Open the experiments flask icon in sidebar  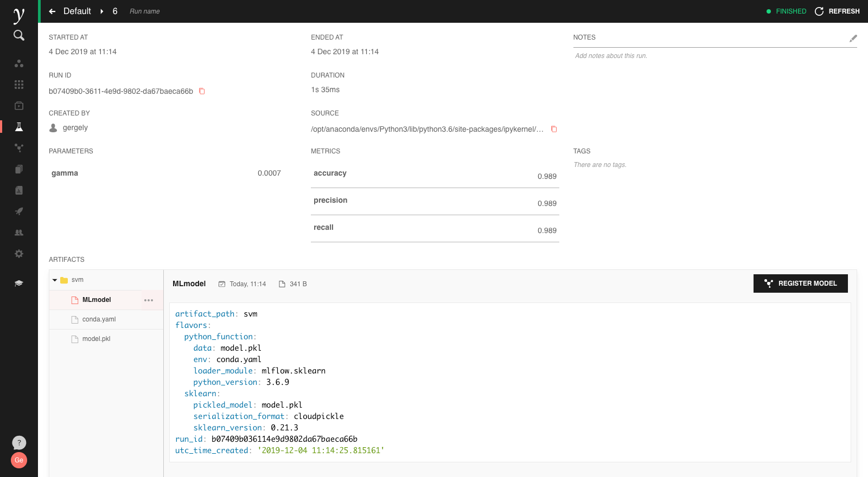(x=19, y=127)
